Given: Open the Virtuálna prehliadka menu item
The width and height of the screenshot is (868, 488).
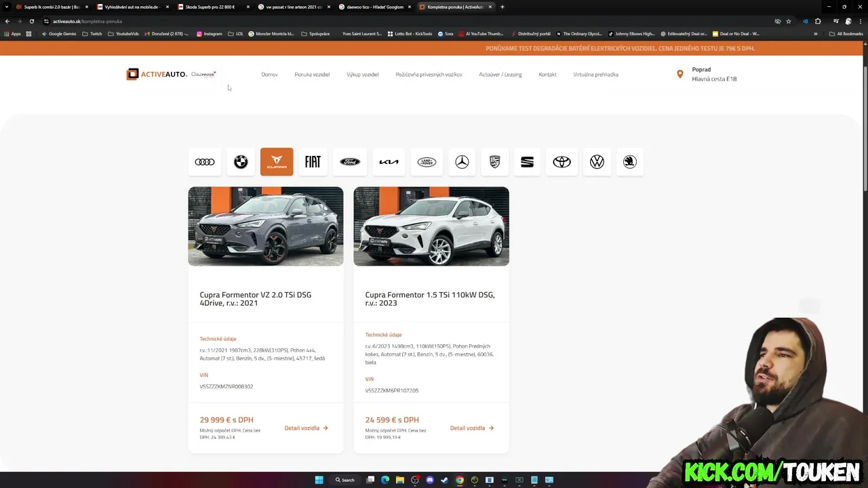Looking at the screenshot, I should (595, 75).
